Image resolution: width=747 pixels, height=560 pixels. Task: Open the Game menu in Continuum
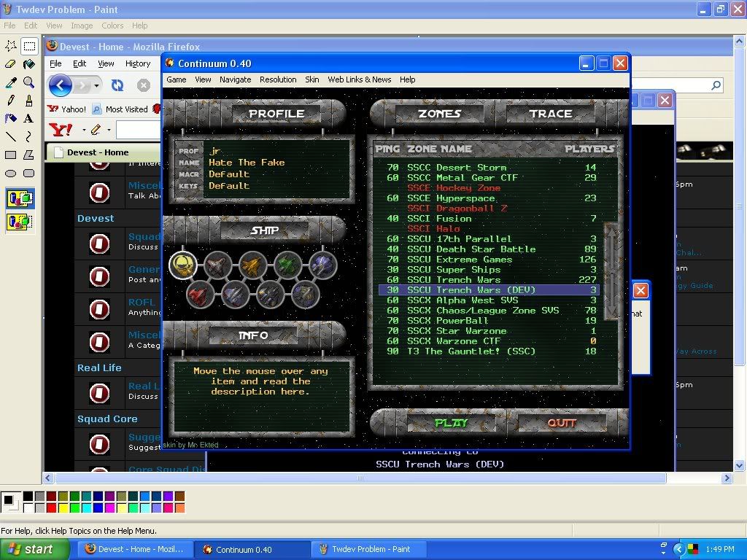[x=177, y=79]
